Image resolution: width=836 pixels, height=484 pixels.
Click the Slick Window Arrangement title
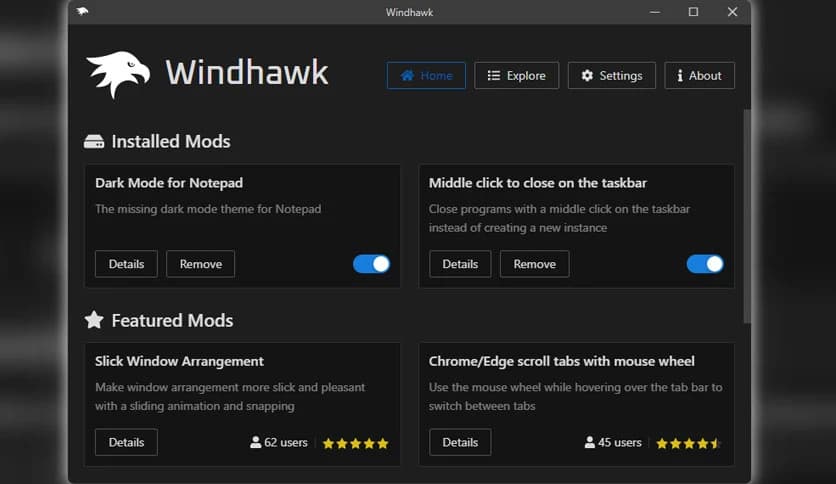[179, 361]
